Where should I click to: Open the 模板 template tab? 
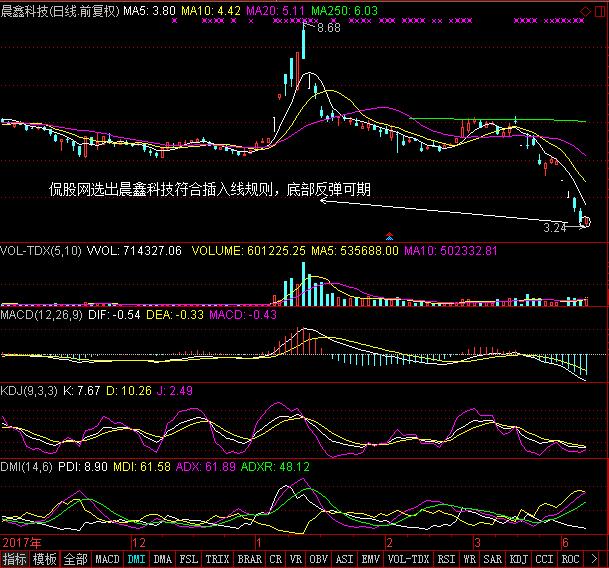[44, 559]
